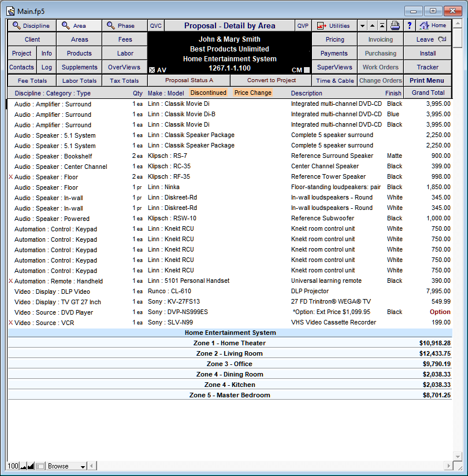Image resolution: width=468 pixels, height=476 pixels.
Task: Open the Info button
Action: 46,53
